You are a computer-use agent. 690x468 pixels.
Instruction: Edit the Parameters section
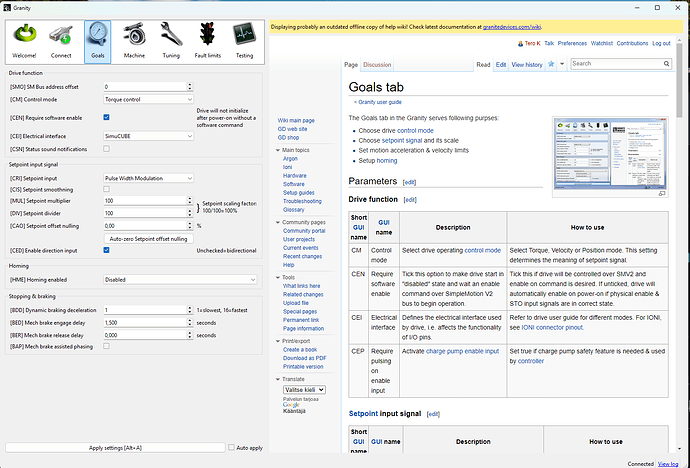pos(409,182)
